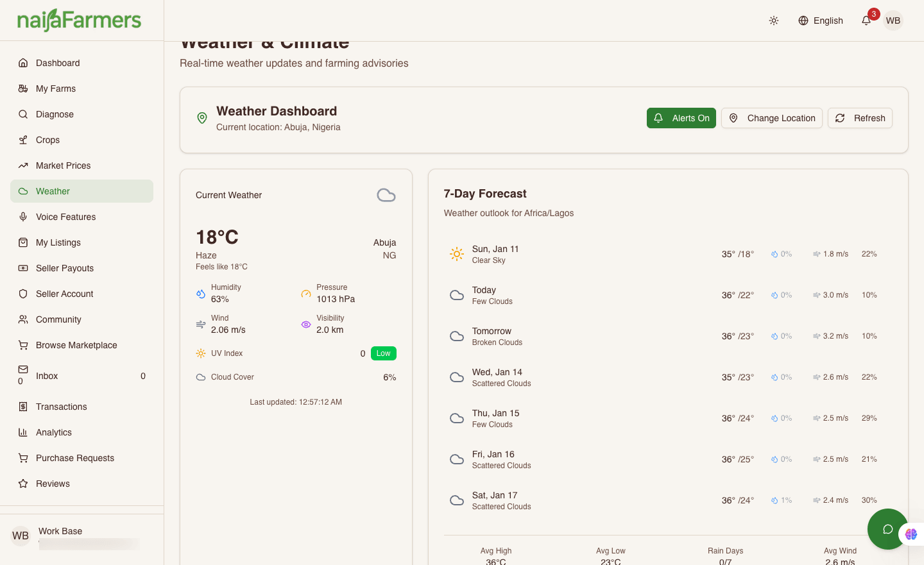Open Inbox in the sidebar
Viewport: 924px width, 565px height.
click(47, 376)
